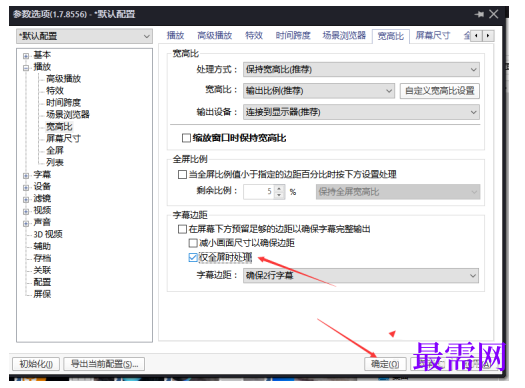The width and height of the screenshot is (525, 388).
Task: Uncheck 仅全屏时处理 checkbox
Action: click(193, 257)
